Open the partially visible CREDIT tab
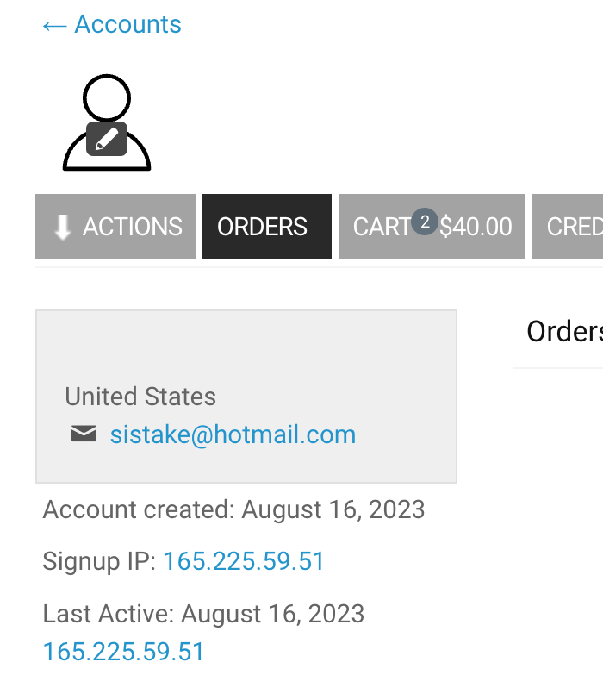Viewport: 603px width, 700px height. pos(568,227)
